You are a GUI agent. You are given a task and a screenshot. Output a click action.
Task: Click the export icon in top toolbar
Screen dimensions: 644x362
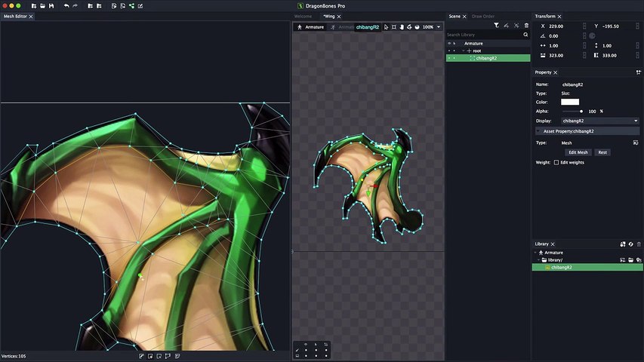click(x=99, y=6)
